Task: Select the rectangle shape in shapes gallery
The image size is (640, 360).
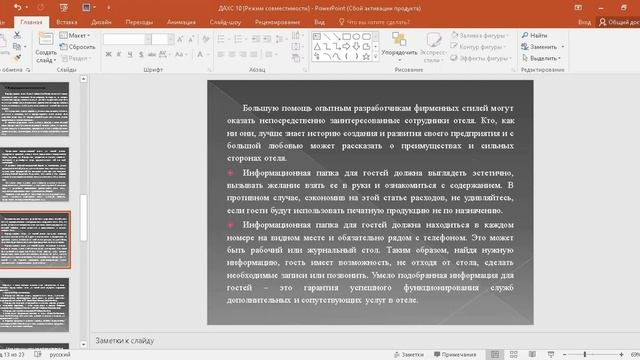Action: point(347,37)
